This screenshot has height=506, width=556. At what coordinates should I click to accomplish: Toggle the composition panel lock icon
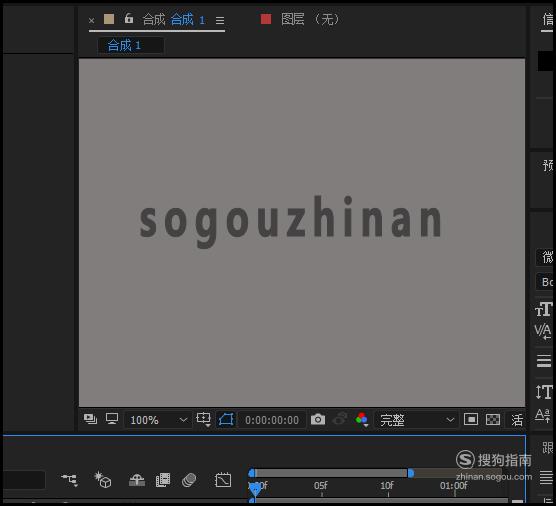[129, 18]
